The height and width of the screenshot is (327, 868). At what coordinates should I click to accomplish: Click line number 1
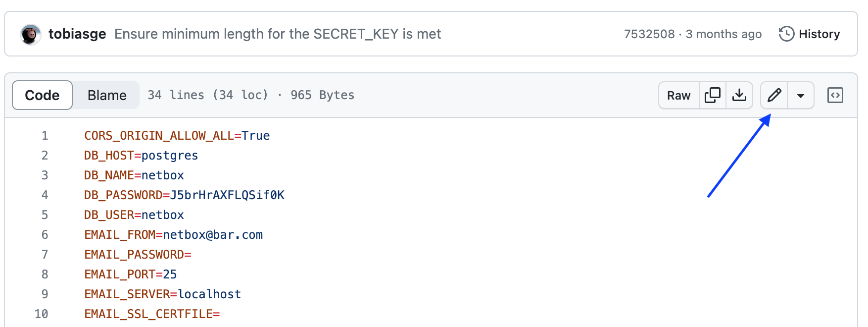[44, 135]
